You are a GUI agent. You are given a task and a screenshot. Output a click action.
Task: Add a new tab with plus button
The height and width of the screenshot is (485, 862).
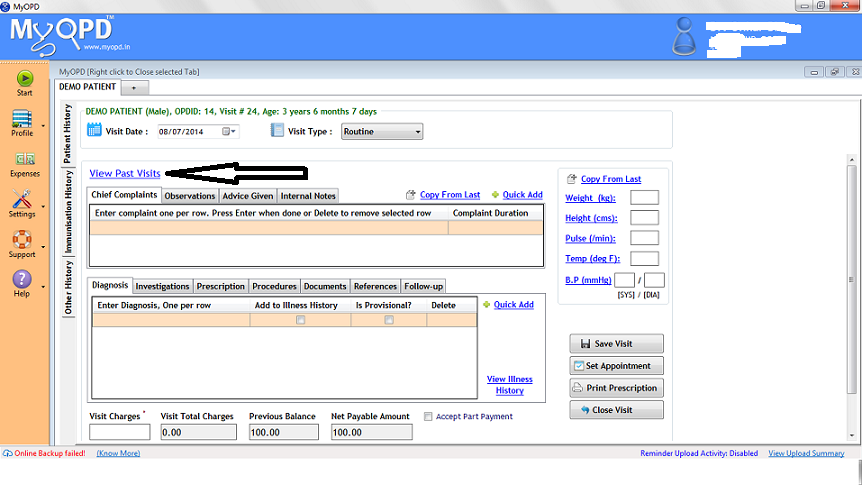[134, 87]
